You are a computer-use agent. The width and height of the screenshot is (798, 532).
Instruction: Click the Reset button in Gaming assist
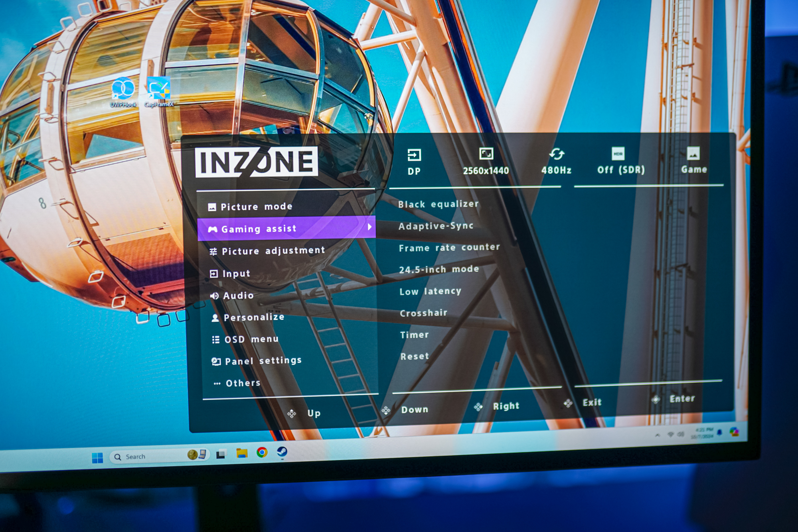(415, 357)
